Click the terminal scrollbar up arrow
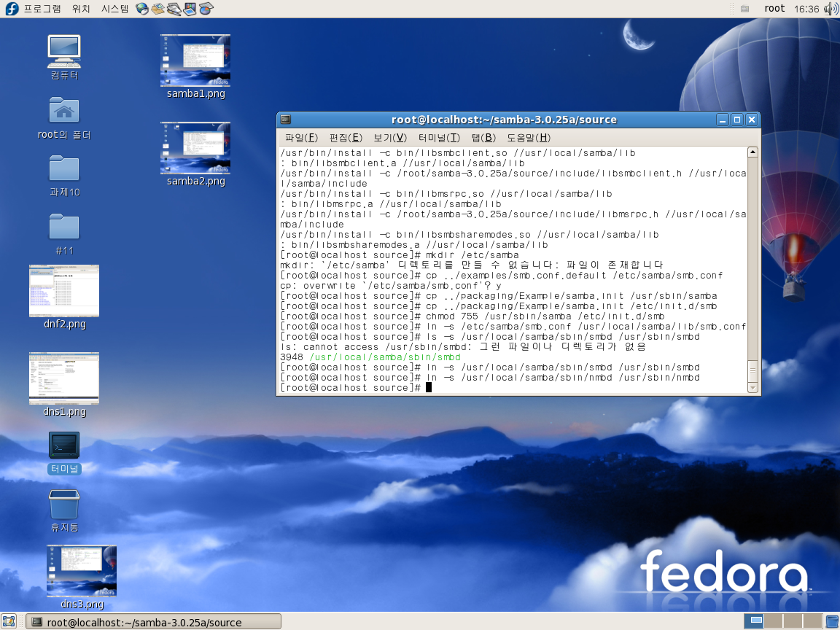 click(x=752, y=152)
